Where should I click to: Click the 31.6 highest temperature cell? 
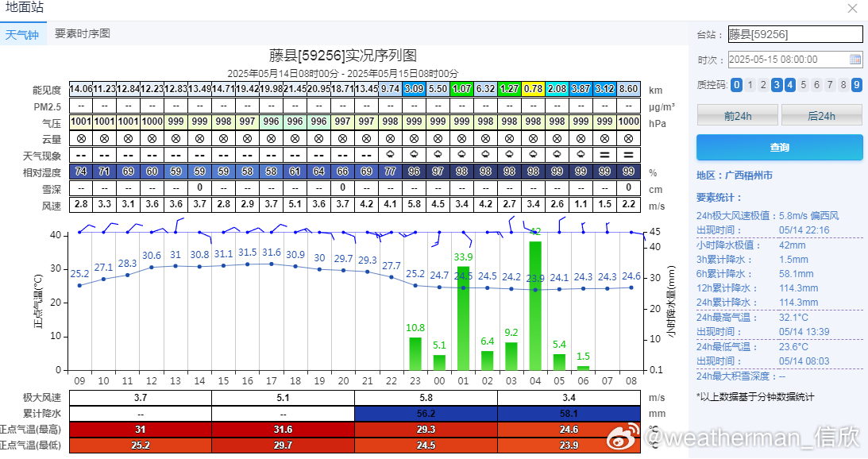pyautogui.click(x=283, y=429)
